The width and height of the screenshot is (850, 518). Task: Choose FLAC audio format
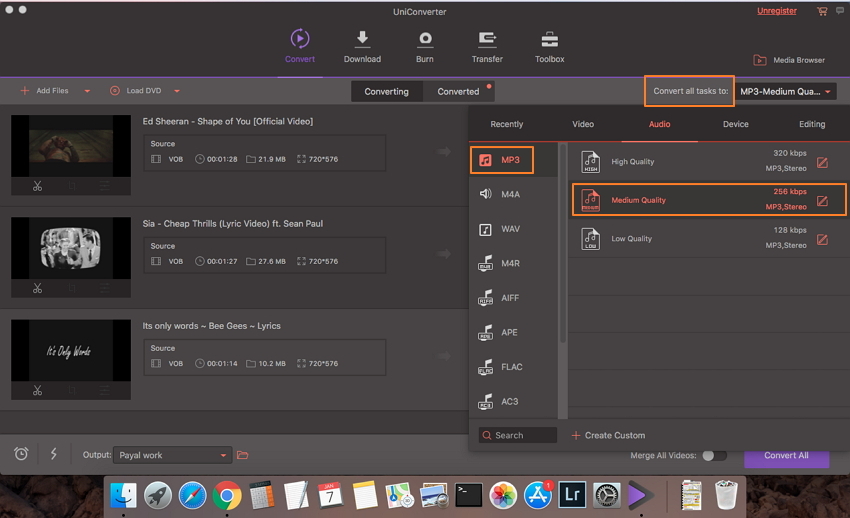[x=513, y=367]
